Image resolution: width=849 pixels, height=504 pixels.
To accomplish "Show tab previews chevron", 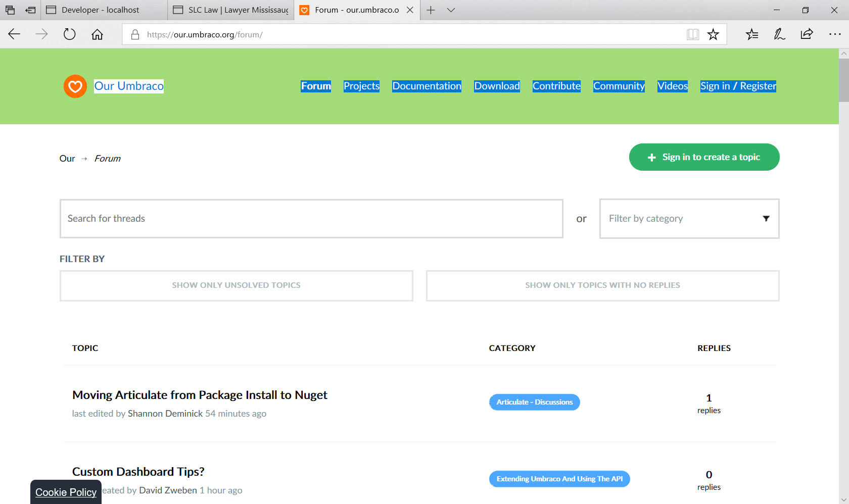I will tap(451, 10).
